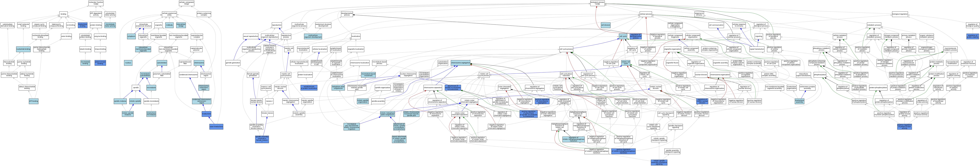Click the 'midbody' node
The height and width of the screenshot is (166, 980).
169,25
